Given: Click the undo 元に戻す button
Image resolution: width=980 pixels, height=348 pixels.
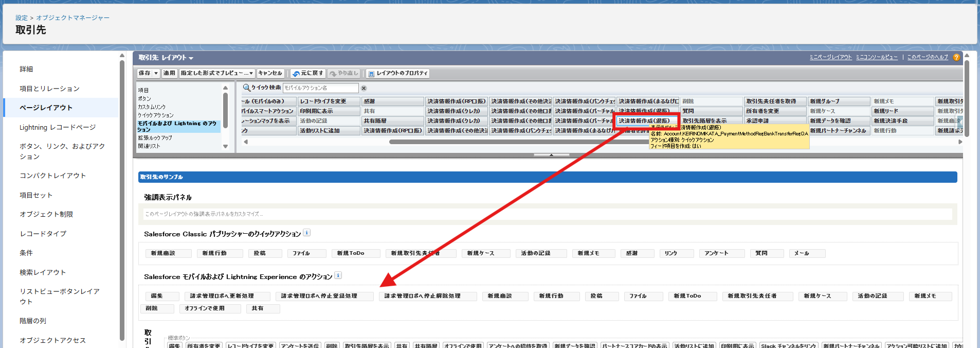Looking at the screenshot, I should pyautogui.click(x=308, y=74).
